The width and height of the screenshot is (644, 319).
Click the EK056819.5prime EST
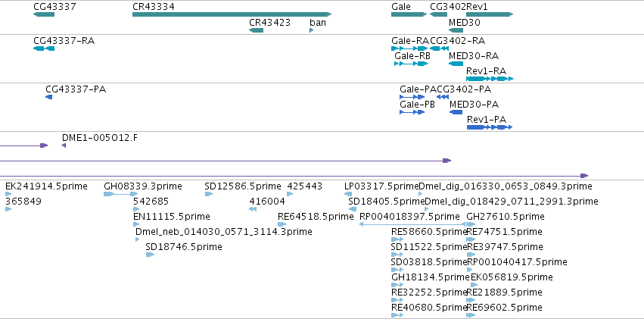tap(473, 285)
